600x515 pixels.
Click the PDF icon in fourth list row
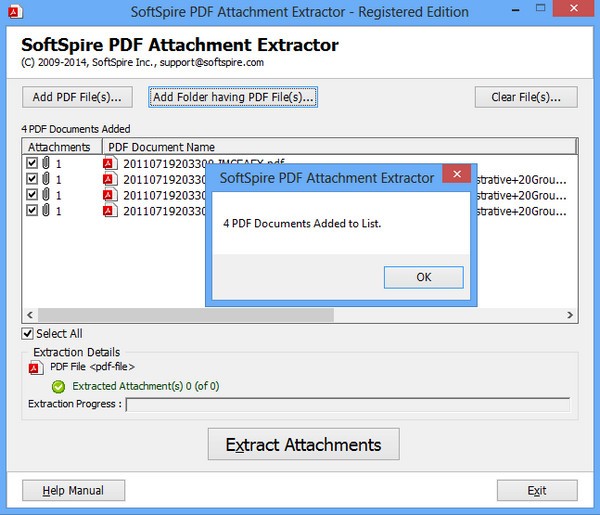click(110, 210)
